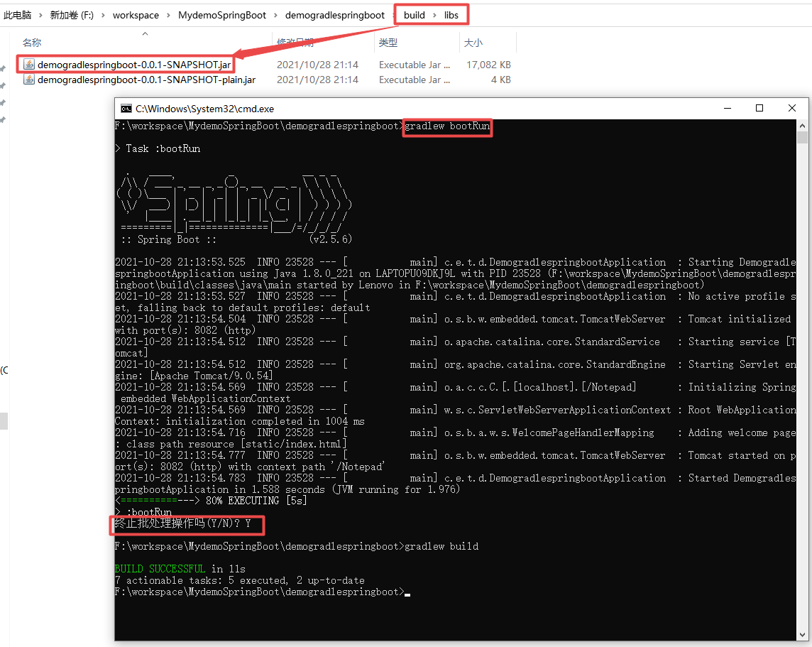Go to 此电脑 in breadcrumb path
812x647 pixels.
tap(17, 15)
